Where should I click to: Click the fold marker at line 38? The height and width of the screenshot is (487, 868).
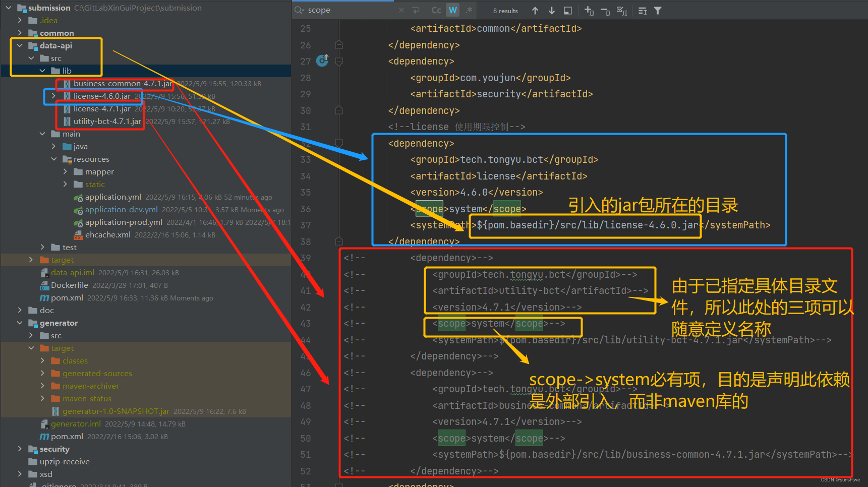pyautogui.click(x=339, y=241)
